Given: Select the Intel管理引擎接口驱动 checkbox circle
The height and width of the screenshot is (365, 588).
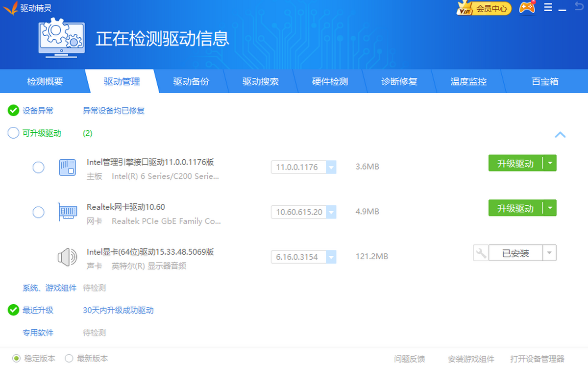Looking at the screenshot, I should (x=38, y=168).
